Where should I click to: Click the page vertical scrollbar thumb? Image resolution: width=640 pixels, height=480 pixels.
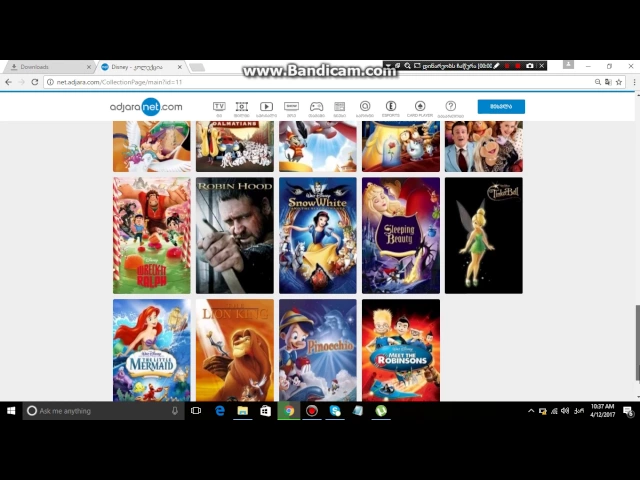[637, 343]
